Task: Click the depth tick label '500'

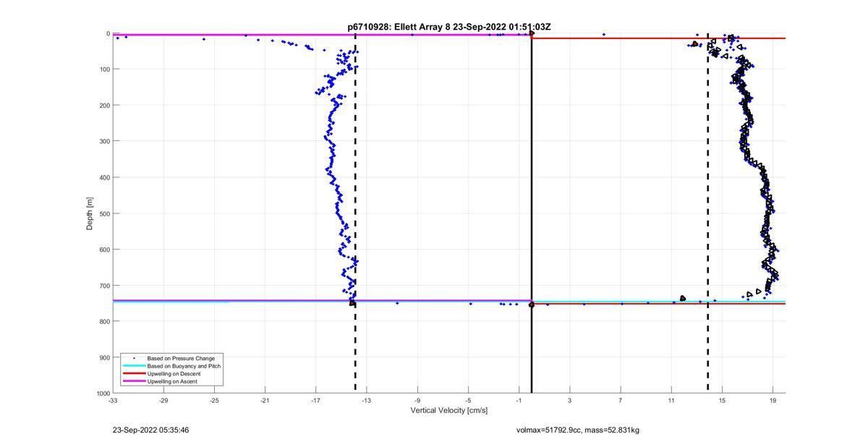Action: coord(103,213)
